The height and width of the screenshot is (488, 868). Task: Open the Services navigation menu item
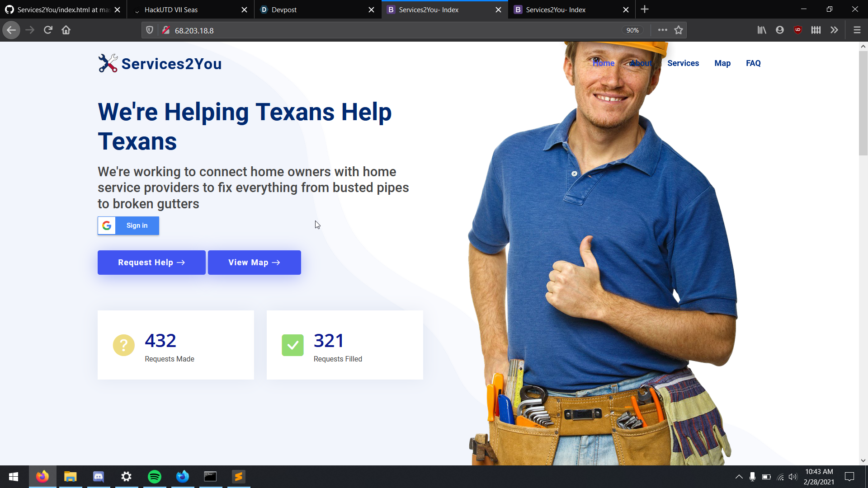tap(683, 63)
